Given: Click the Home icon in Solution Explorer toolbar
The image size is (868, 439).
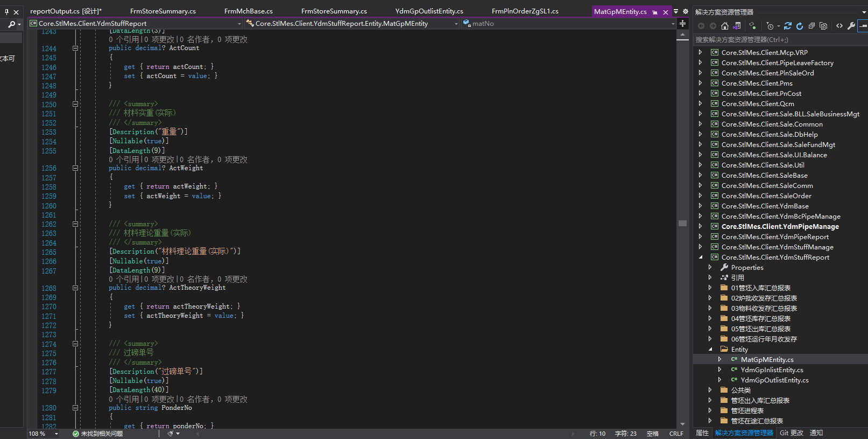Looking at the screenshot, I should point(725,26).
